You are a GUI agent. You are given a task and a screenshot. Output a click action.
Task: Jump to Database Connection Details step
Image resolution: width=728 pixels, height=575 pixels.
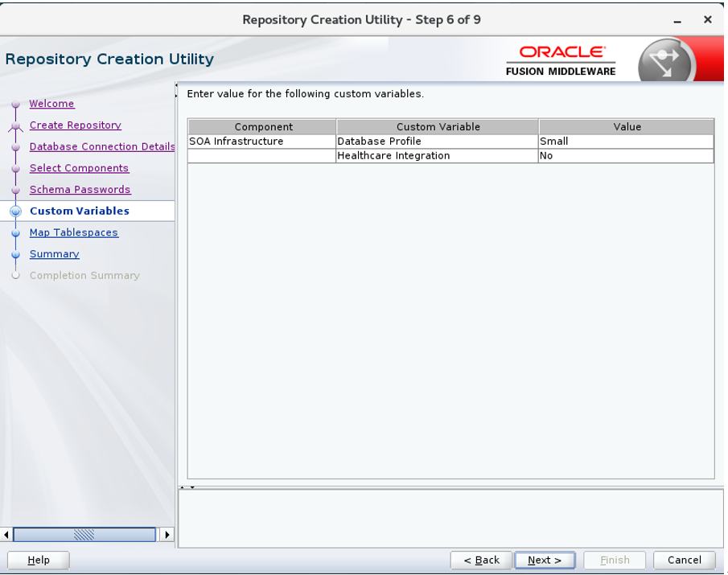coord(102,146)
